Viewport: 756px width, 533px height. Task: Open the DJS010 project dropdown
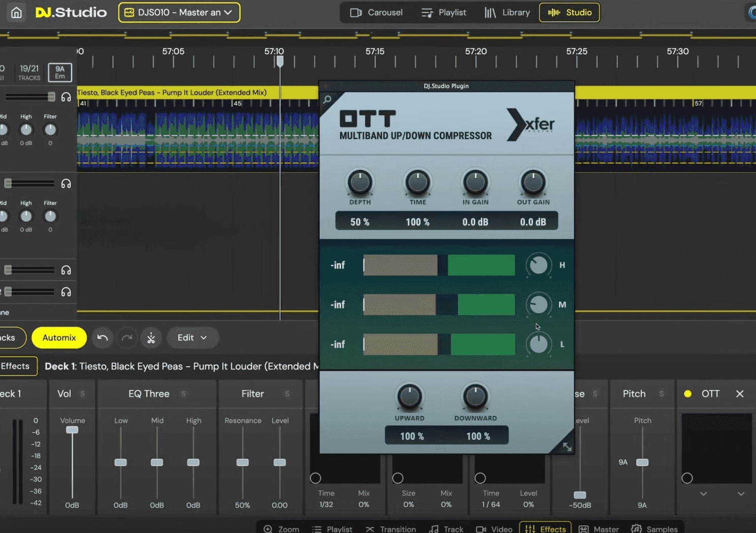click(x=179, y=12)
